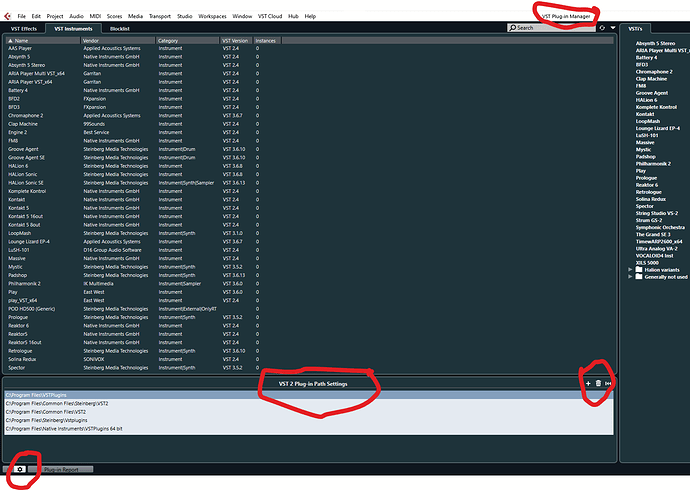Click the Plug-in Report button

(x=61, y=469)
